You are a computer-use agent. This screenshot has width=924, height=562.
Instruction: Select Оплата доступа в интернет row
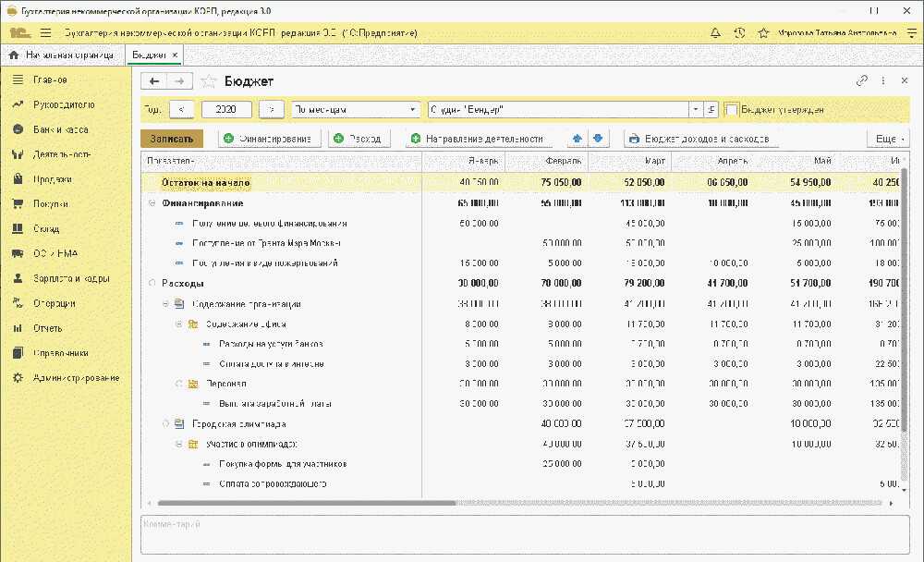521,364
